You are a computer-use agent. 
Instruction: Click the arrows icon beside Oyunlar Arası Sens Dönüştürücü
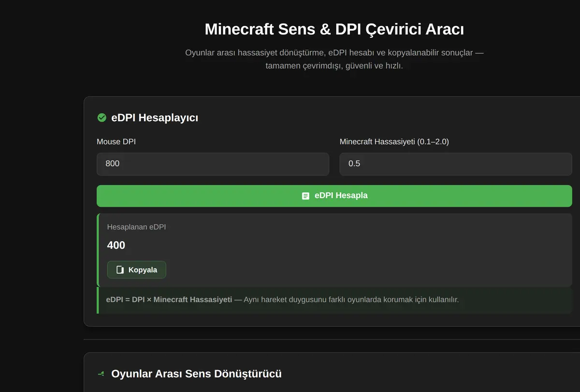(x=101, y=374)
